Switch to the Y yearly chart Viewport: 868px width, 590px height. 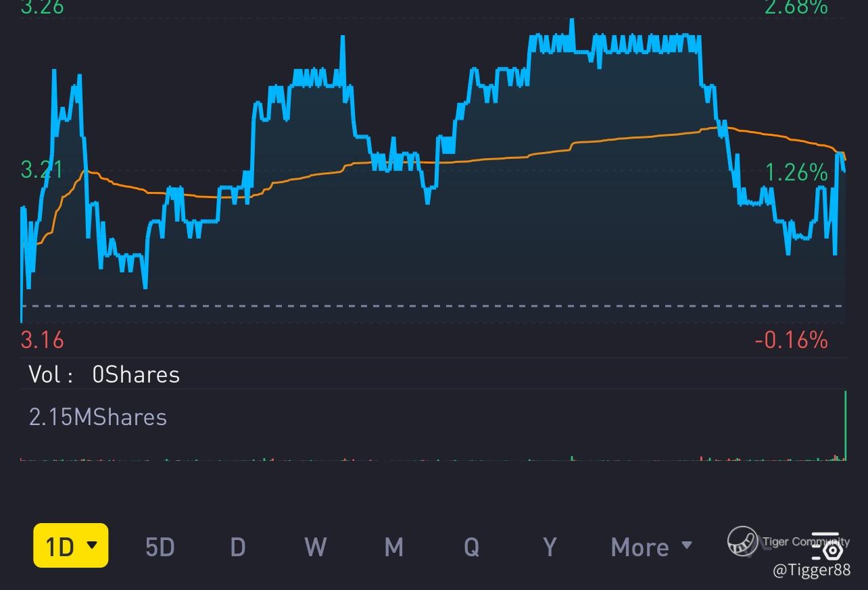click(x=550, y=546)
